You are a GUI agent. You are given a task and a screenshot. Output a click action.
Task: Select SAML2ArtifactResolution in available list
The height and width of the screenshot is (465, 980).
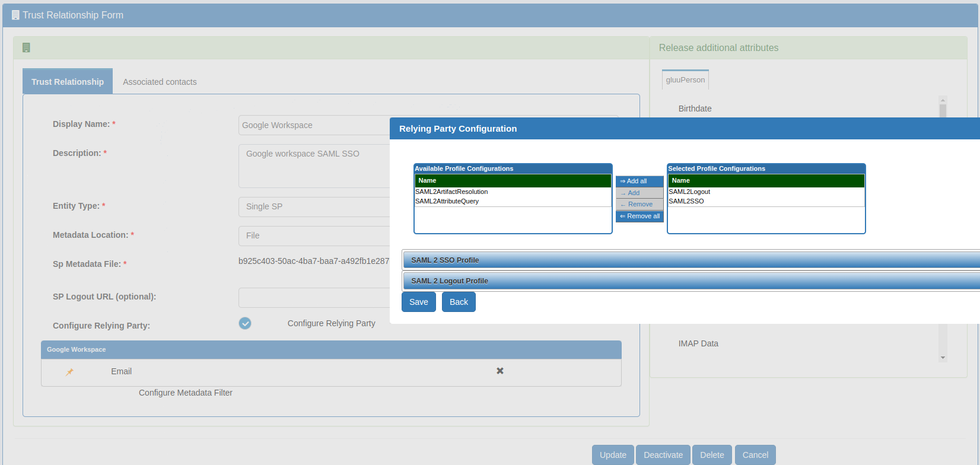tap(451, 192)
